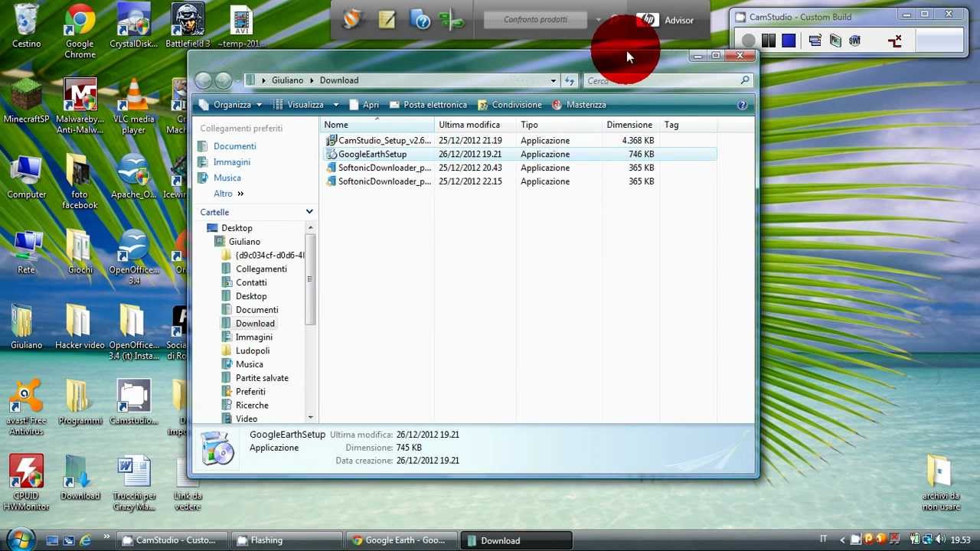Screen dimensions: 980x551
Task: Select SoftonicDownloader file dated 20.43
Action: 519,168
